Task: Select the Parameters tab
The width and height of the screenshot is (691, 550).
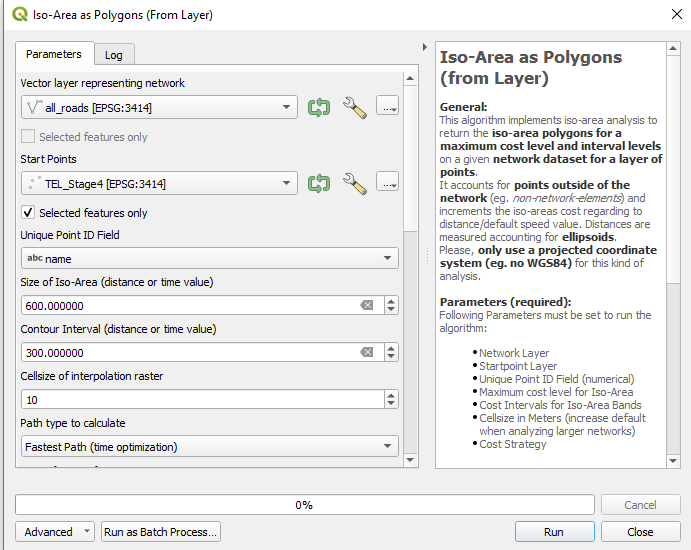Action: [54, 54]
